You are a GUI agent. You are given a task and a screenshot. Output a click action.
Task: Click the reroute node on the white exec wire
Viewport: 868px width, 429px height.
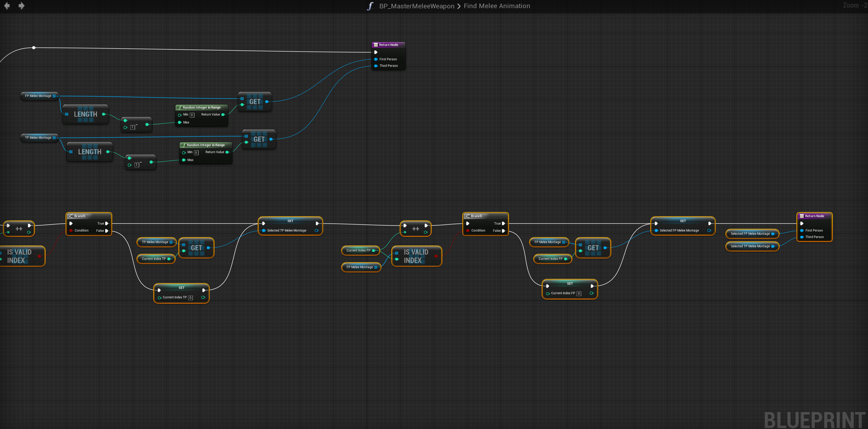tap(34, 48)
